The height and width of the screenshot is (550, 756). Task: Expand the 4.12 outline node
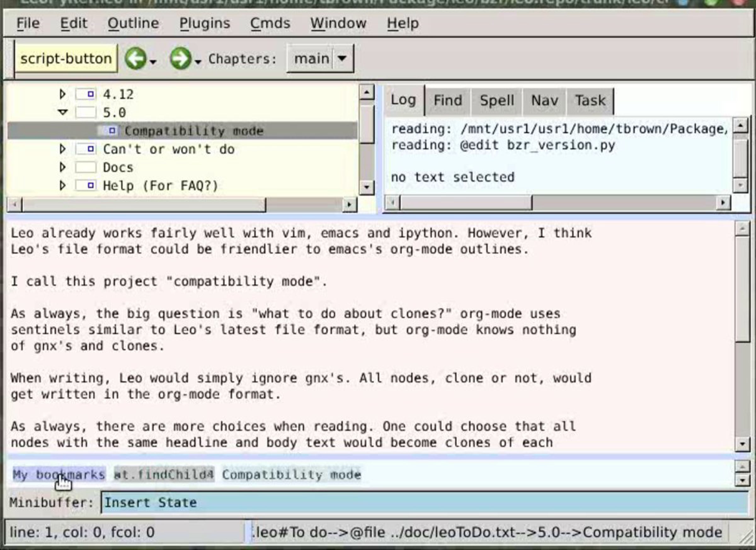tap(62, 94)
